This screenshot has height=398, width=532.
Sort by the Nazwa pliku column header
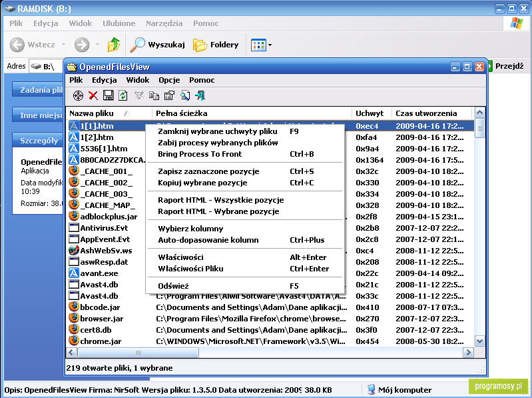click(x=109, y=113)
